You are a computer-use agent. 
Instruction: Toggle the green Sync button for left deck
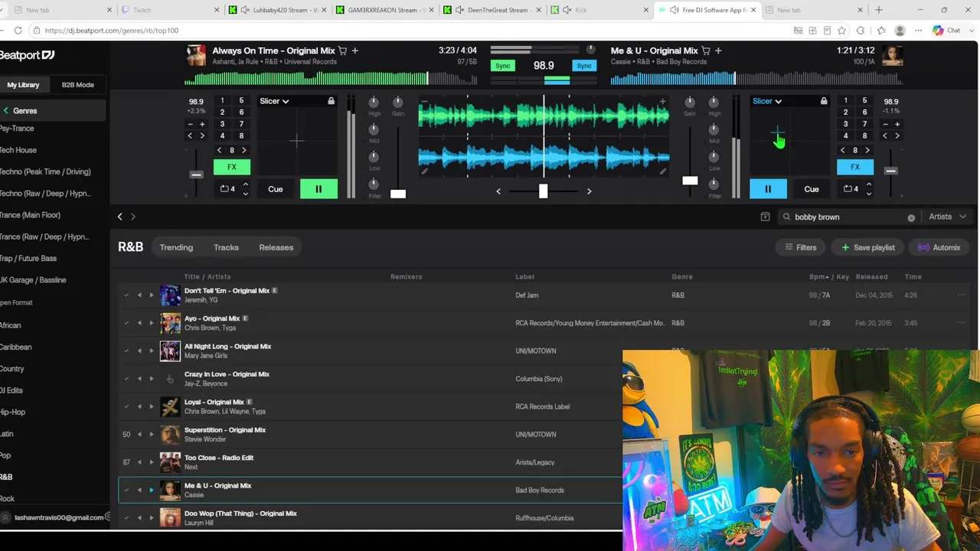(503, 66)
